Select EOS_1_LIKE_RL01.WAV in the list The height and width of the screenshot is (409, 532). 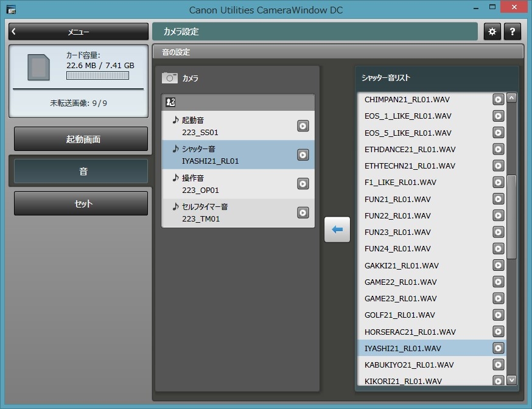(432, 116)
